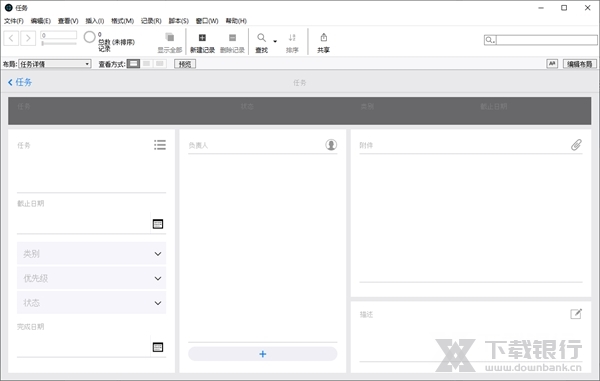Viewport: 600px width, 381px height.
Task: Click the 任务 text field in left card
Action: point(91,171)
